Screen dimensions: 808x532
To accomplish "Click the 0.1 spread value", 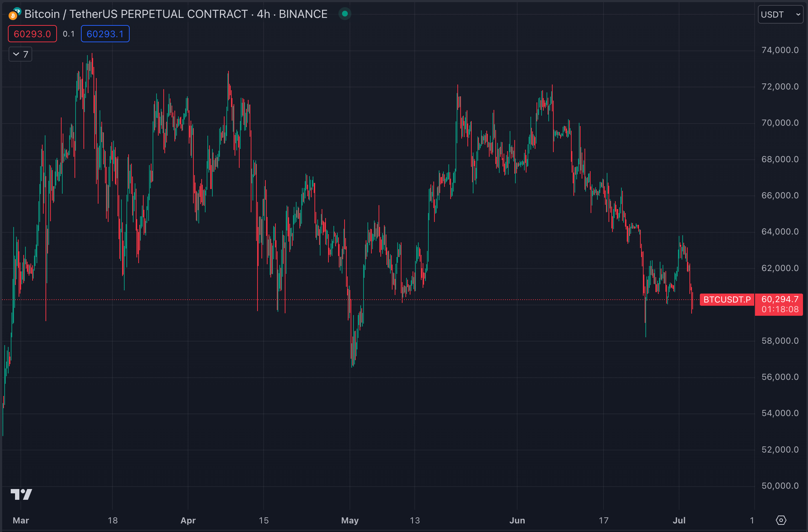I will (68, 34).
